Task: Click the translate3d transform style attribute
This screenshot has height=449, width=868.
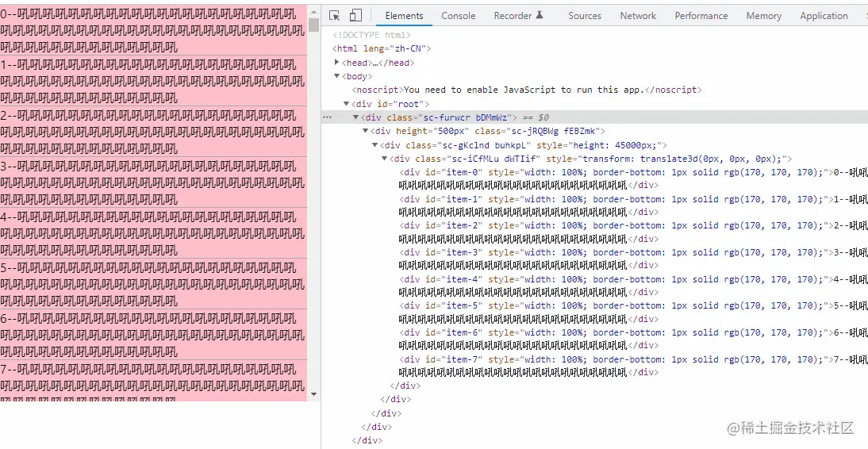Action: point(666,159)
